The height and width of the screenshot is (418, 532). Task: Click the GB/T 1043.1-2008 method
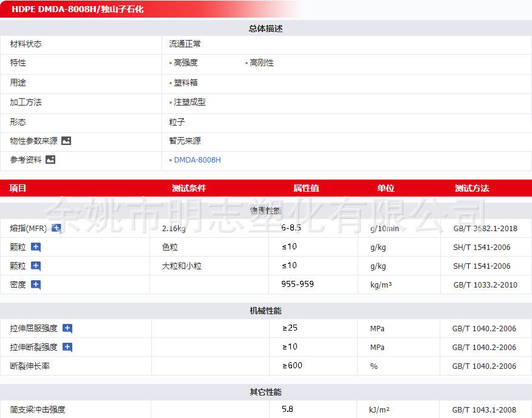click(484, 410)
